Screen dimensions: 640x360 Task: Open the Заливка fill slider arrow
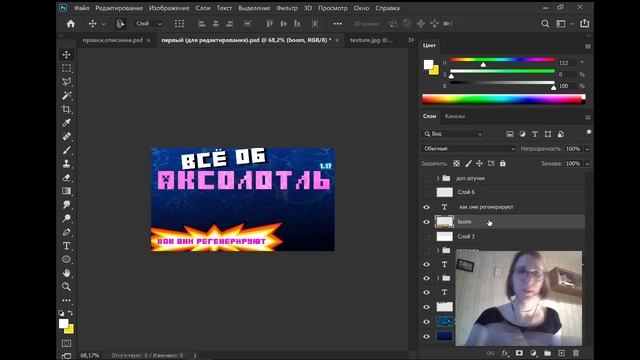pyautogui.click(x=587, y=164)
